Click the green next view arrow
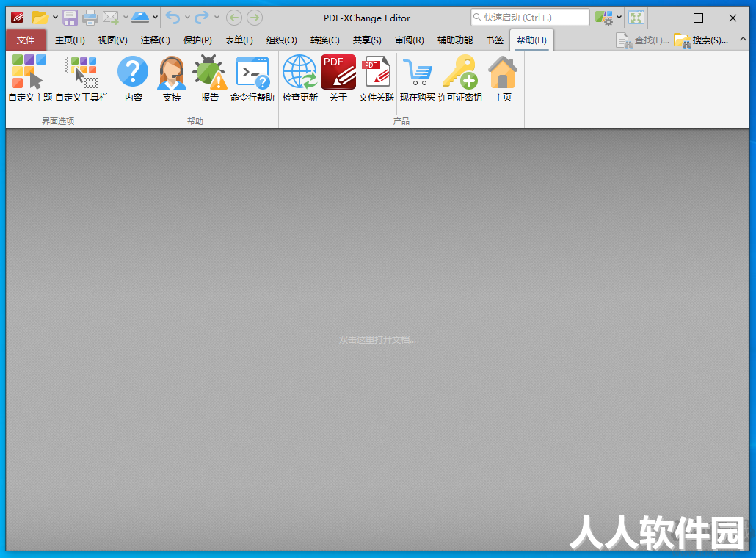The width and height of the screenshot is (756, 558). point(255,18)
